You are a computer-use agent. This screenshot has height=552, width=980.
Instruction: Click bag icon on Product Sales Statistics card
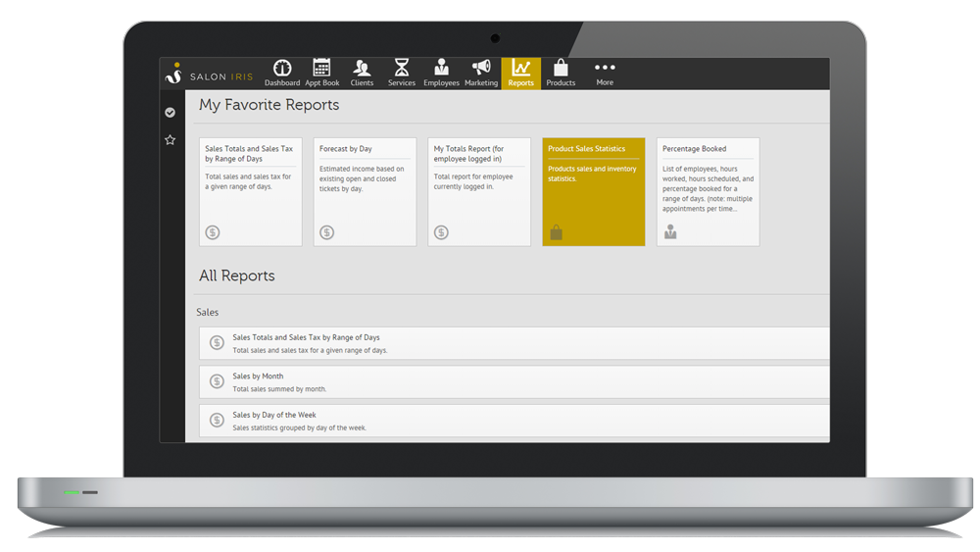[x=557, y=232]
